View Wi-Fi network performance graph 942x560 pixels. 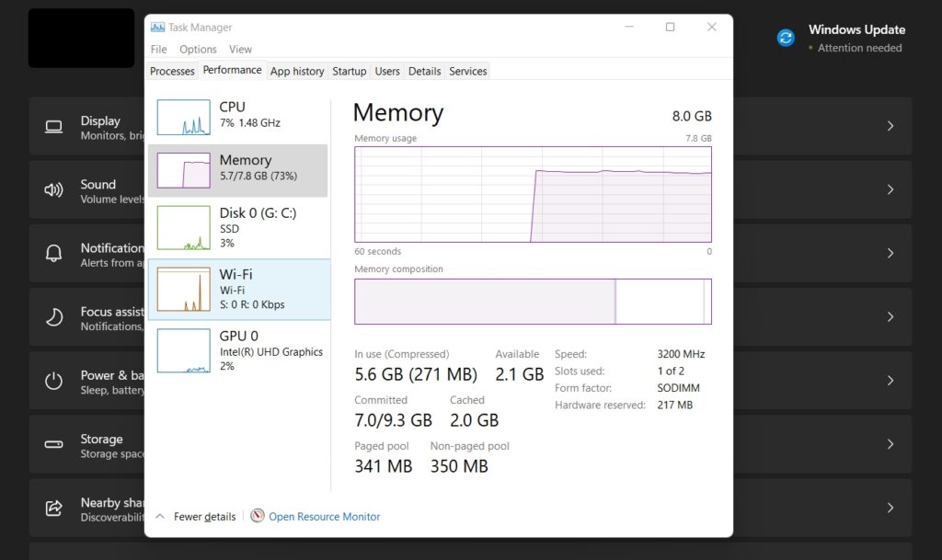(239, 288)
